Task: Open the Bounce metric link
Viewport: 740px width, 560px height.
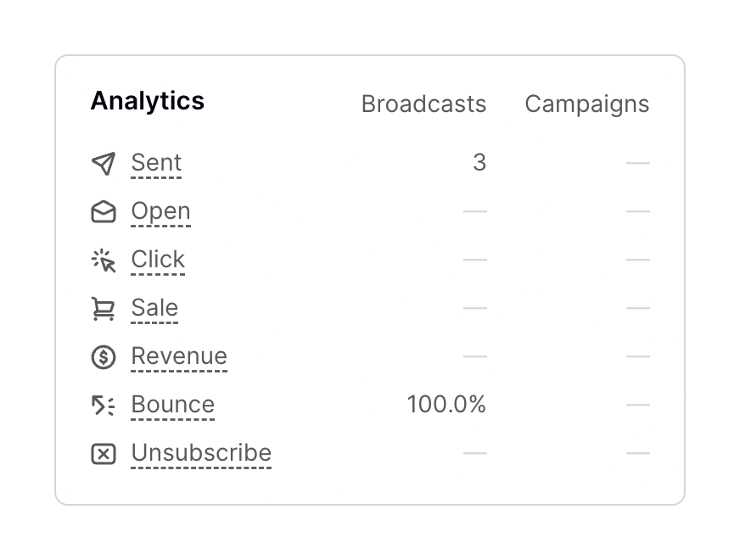Action: [x=172, y=405]
